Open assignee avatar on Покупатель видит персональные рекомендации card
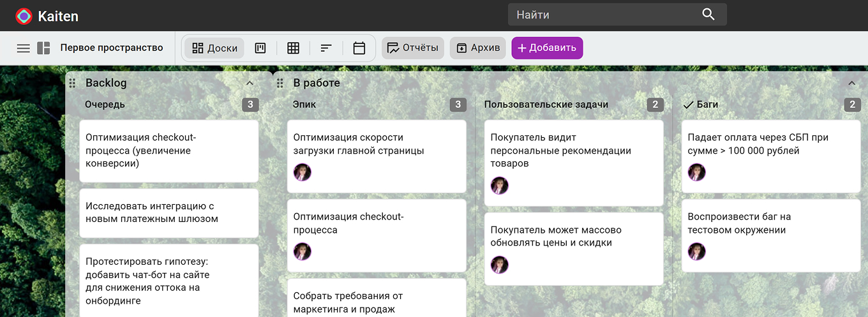The image size is (868, 317). coord(500,186)
